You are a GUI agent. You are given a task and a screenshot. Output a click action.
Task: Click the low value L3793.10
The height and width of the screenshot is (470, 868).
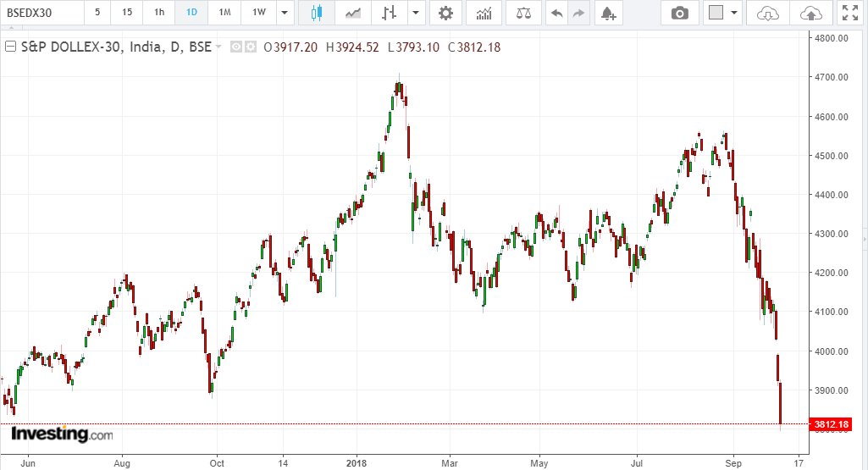[413, 47]
